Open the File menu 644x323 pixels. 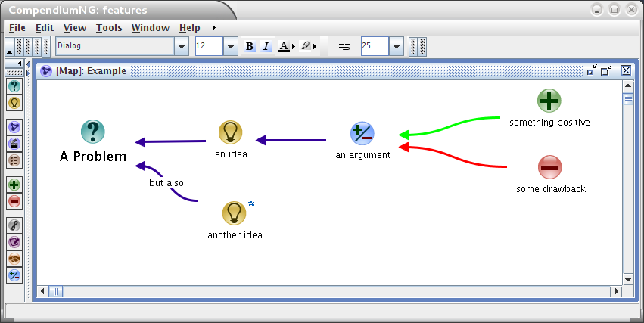[x=17, y=28]
